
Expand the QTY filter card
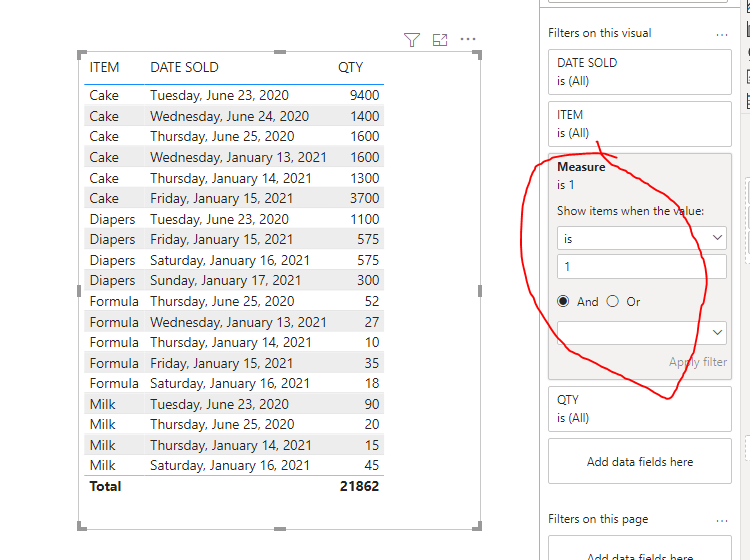click(x=640, y=409)
